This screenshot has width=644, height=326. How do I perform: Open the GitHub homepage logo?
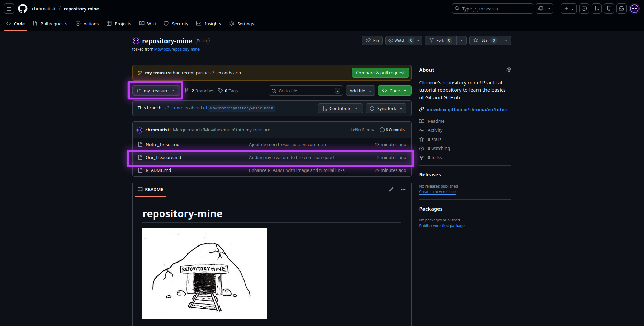coord(23,9)
